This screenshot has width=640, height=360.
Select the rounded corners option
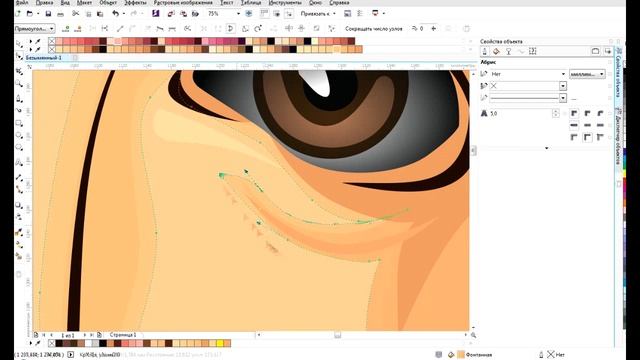(x=587, y=113)
